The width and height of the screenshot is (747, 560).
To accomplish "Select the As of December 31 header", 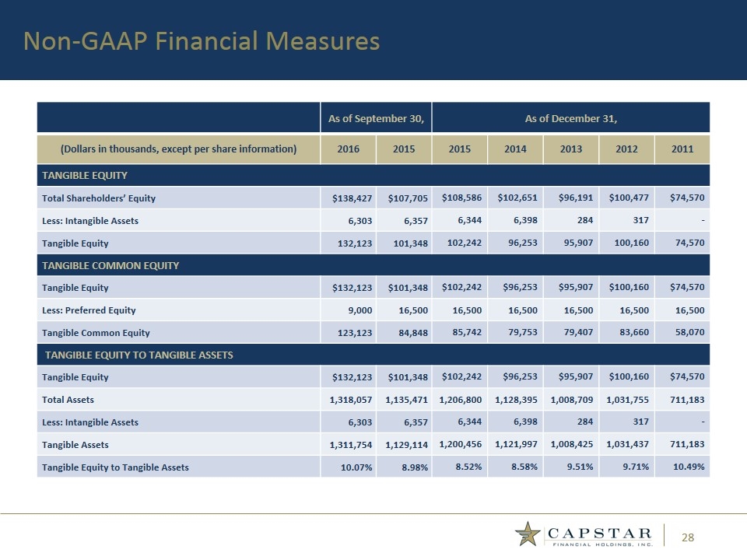I will click(x=570, y=118).
